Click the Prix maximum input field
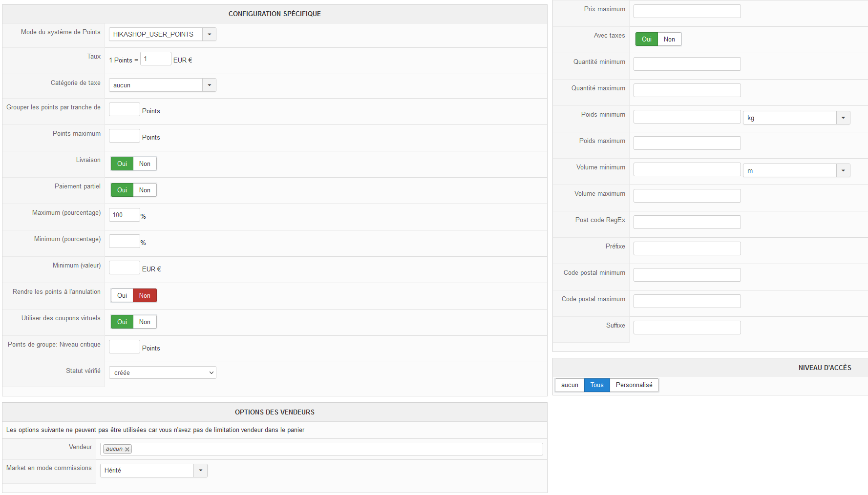This screenshot has height=495, width=868. (687, 11)
